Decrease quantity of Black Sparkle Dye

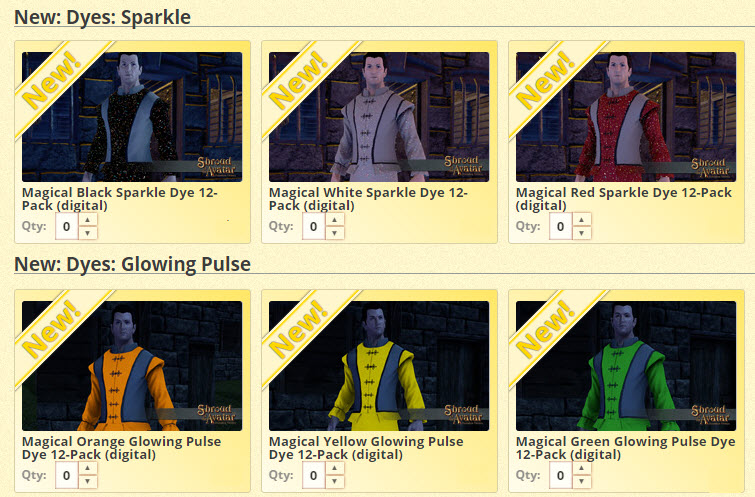[x=88, y=233]
